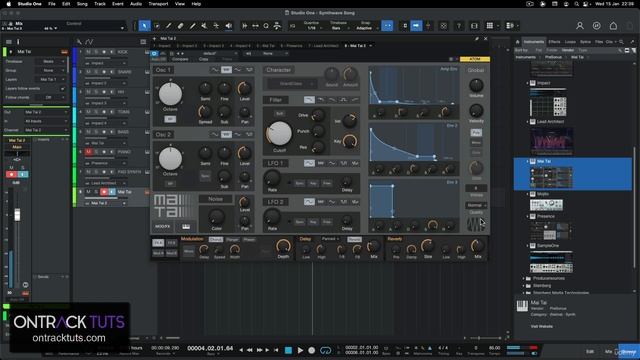The image size is (640, 360).
Task: Click the Visit Website link
Action: (x=542, y=327)
